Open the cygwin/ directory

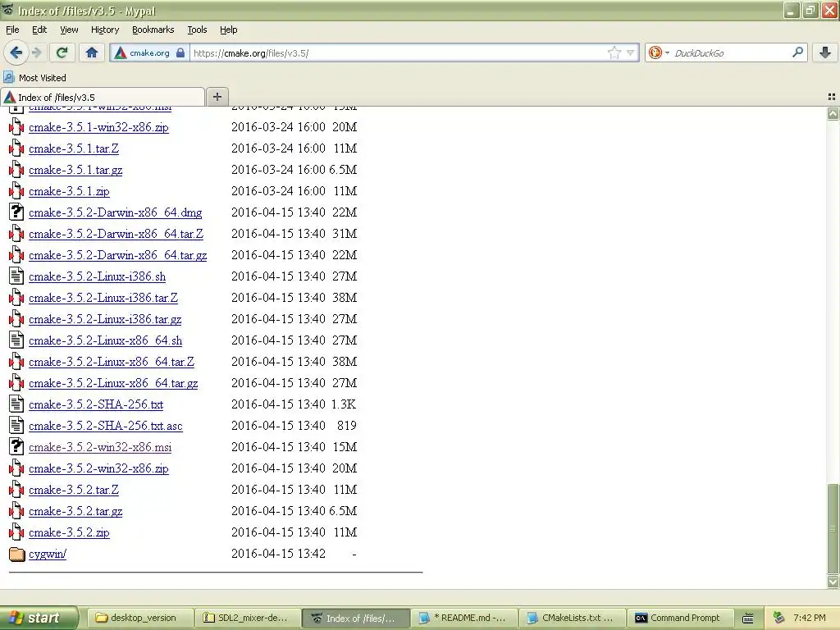point(48,554)
